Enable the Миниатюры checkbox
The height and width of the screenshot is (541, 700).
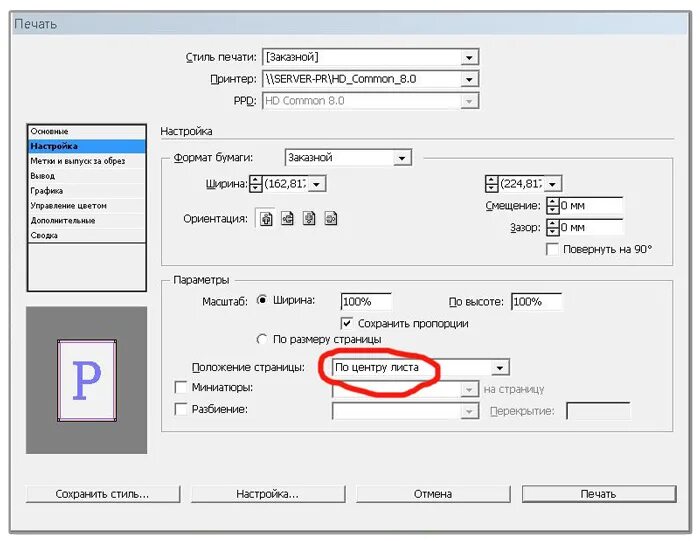[181, 387]
